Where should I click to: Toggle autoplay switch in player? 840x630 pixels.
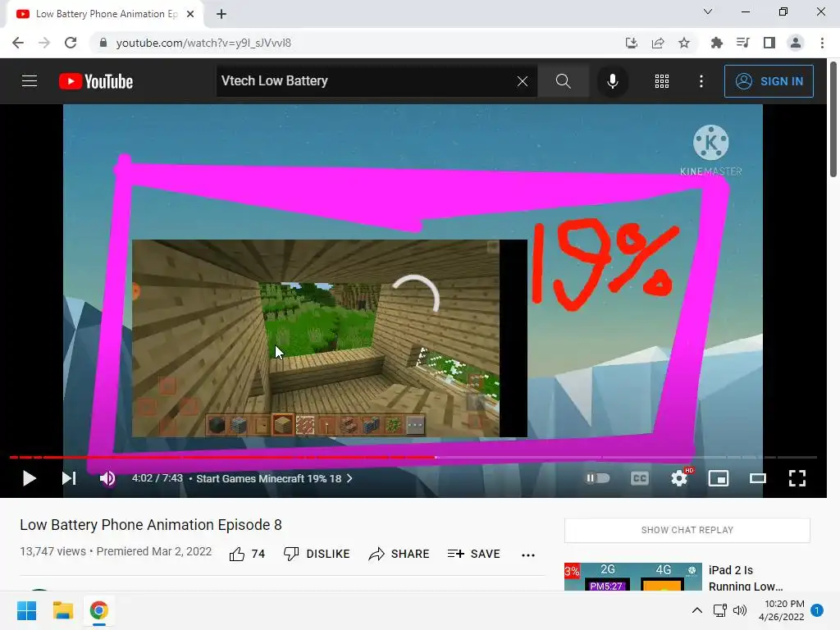click(597, 478)
